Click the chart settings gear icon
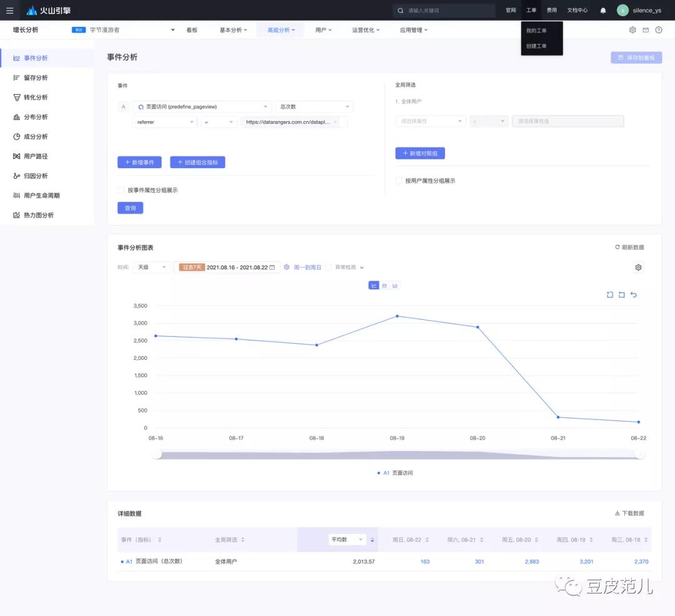Image resolution: width=675 pixels, height=616 pixels. 638,267
